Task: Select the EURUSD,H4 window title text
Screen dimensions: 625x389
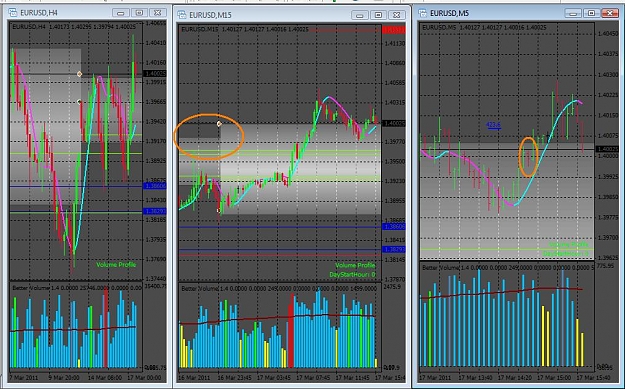Action: 39,13
